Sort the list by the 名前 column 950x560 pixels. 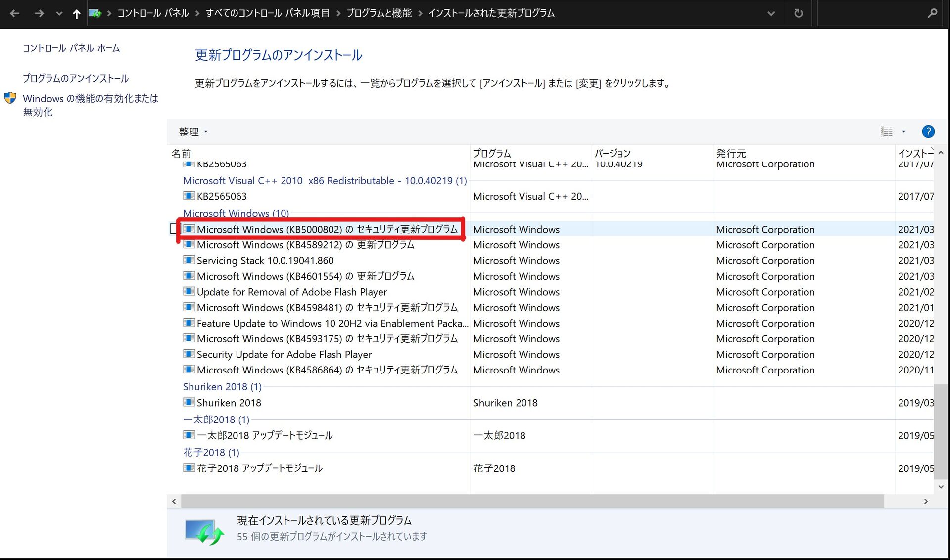[x=181, y=153]
